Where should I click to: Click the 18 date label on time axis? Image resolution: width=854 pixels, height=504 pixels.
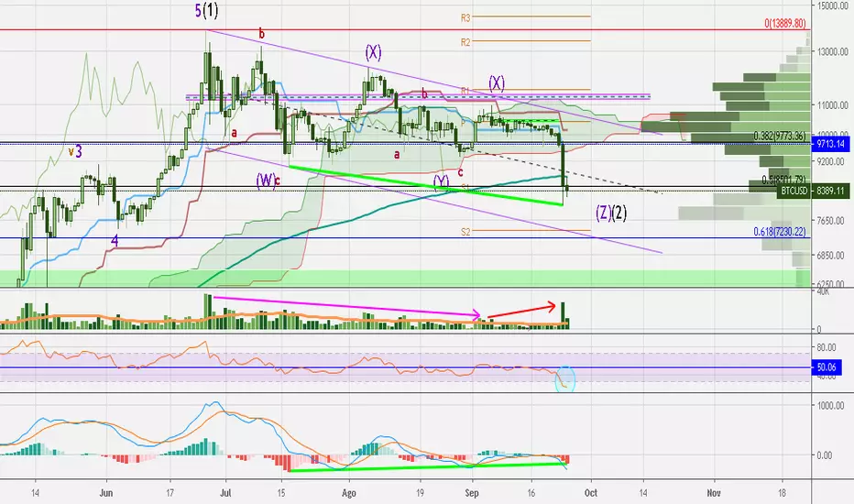[783, 493]
